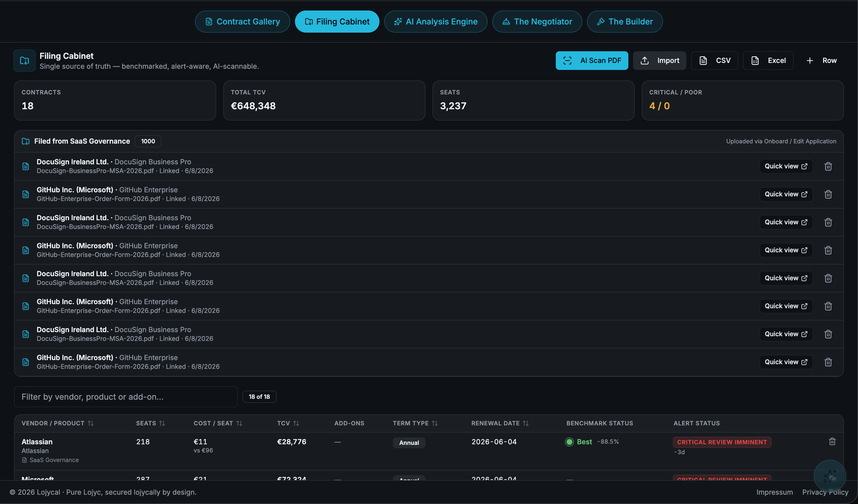Click file icon of fourth GitHub row
Image resolution: width=858 pixels, height=504 pixels.
[26, 362]
